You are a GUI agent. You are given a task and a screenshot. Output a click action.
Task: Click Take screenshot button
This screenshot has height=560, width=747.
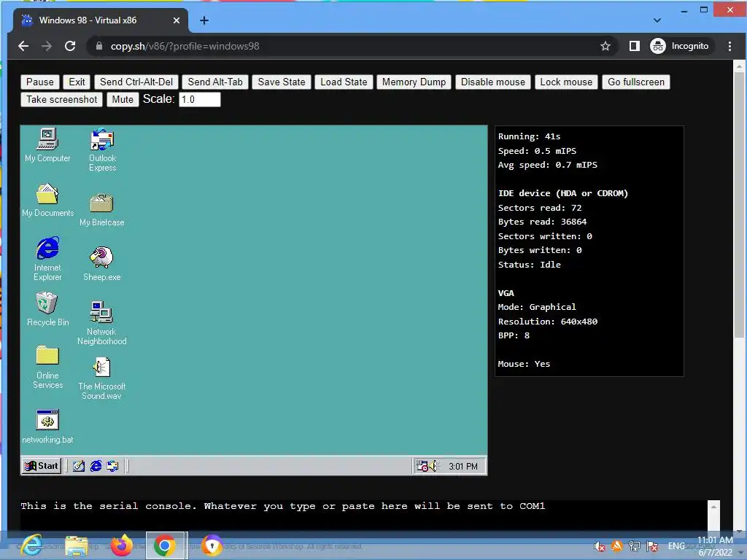click(x=61, y=99)
